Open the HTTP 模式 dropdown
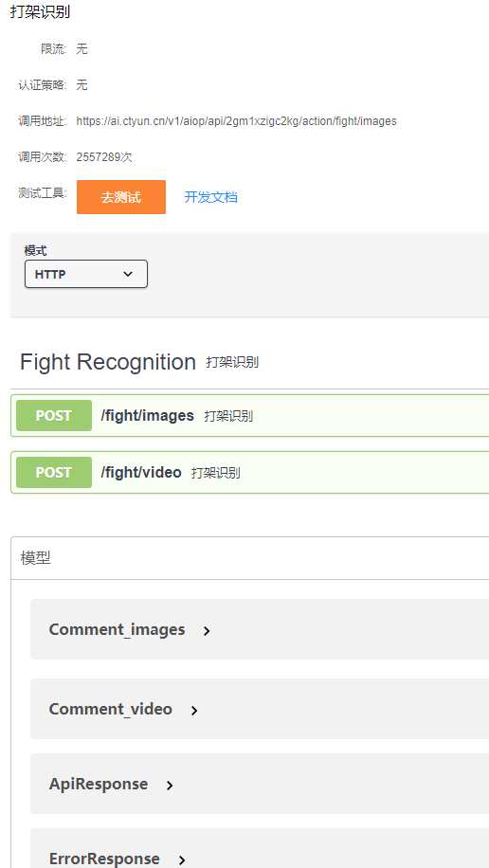 86,274
